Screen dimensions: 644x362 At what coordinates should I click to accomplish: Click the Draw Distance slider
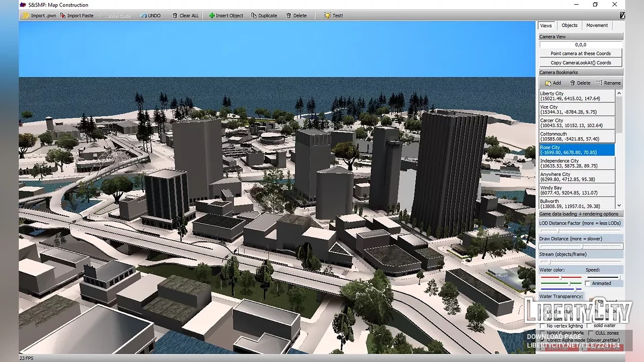581,247
